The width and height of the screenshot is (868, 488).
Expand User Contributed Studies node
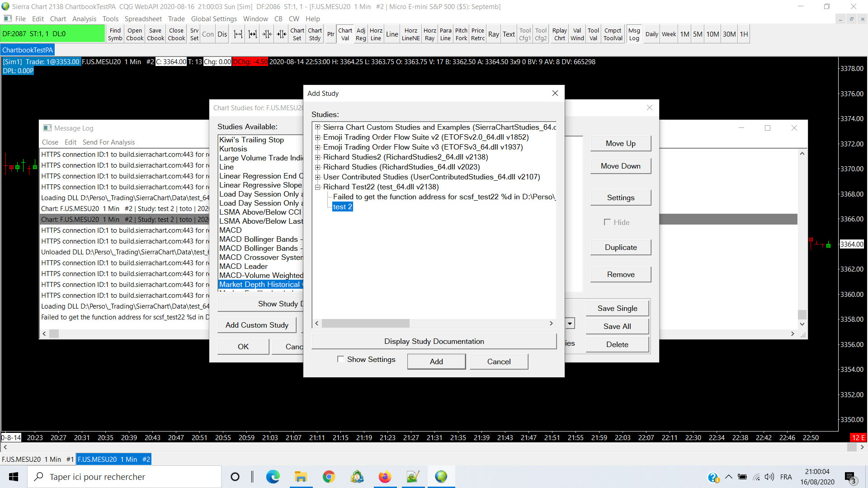(317, 177)
